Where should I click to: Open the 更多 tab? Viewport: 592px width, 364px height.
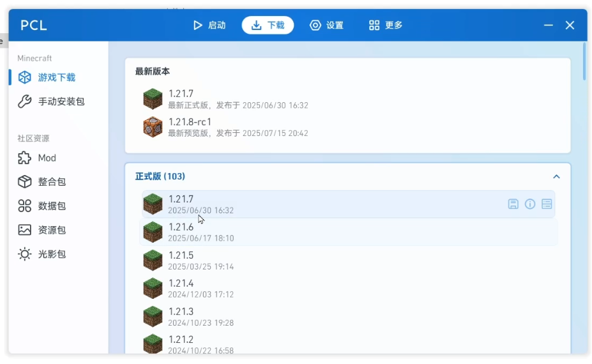386,26
